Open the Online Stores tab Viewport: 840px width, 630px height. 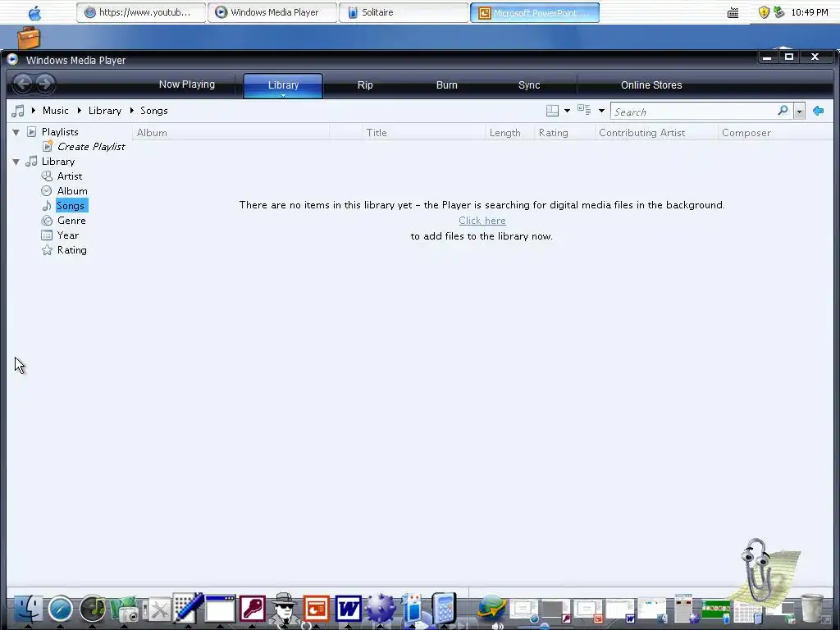click(651, 85)
